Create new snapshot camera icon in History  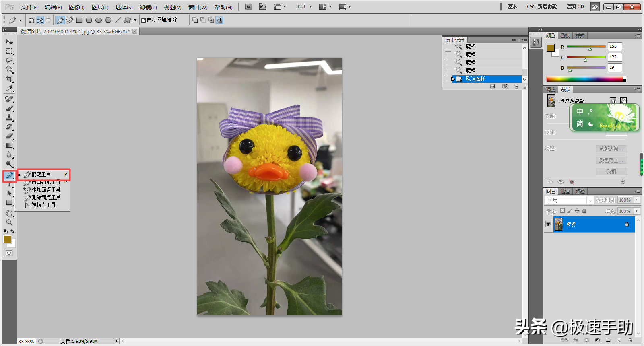coord(505,86)
